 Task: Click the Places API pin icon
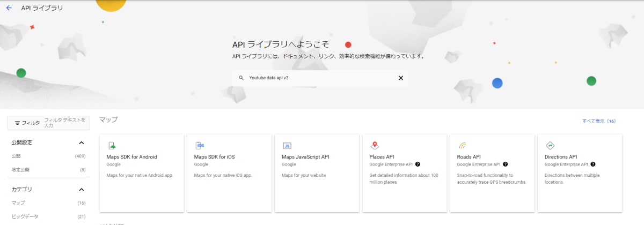point(375,145)
